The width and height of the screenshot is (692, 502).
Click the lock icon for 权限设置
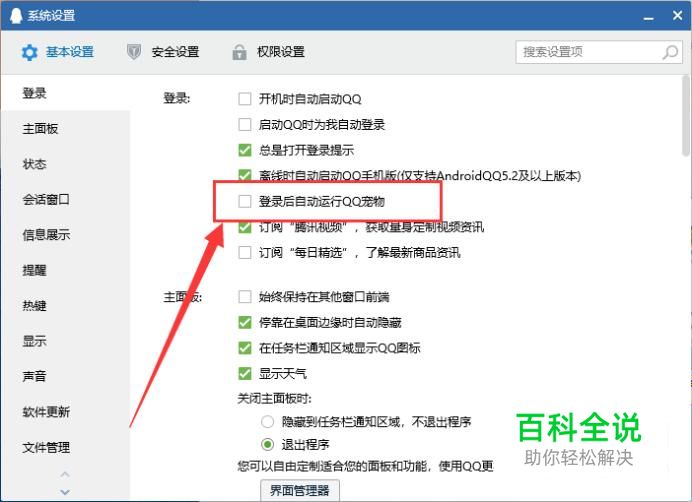click(239, 52)
